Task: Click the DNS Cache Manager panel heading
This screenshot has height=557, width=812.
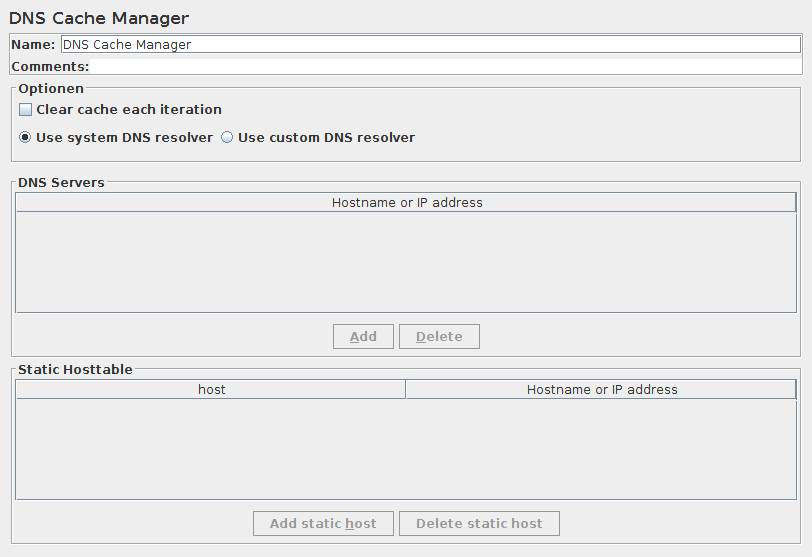Action: click(x=98, y=19)
